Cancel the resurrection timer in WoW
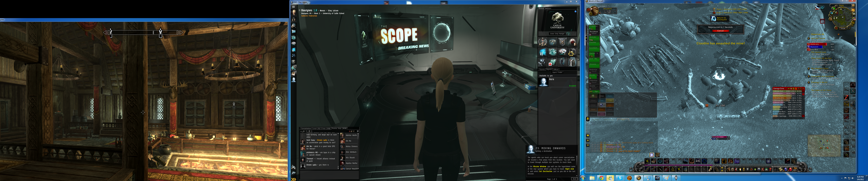868x181 pixels. click(721, 31)
